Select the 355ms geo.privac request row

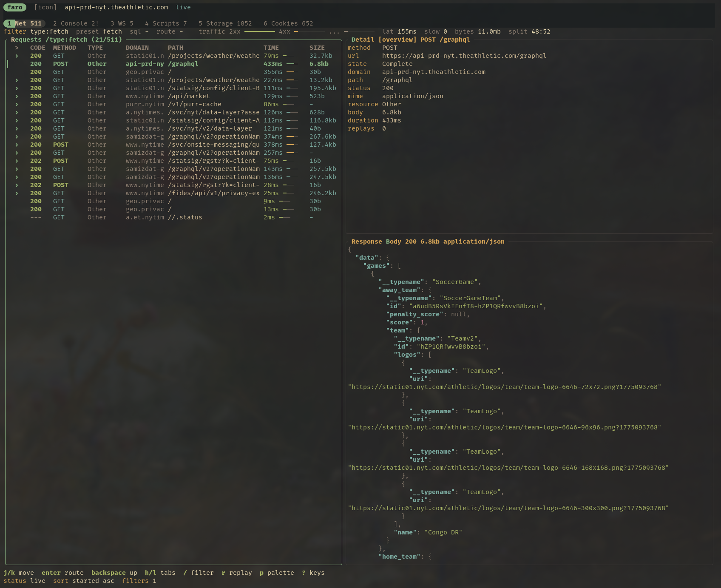tap(174, 72)
